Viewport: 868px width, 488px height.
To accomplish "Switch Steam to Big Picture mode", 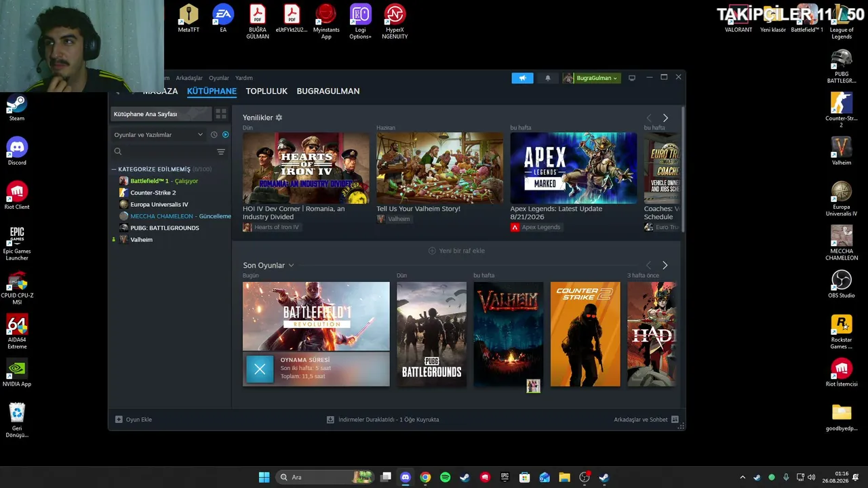I will (x=632, y=78).
